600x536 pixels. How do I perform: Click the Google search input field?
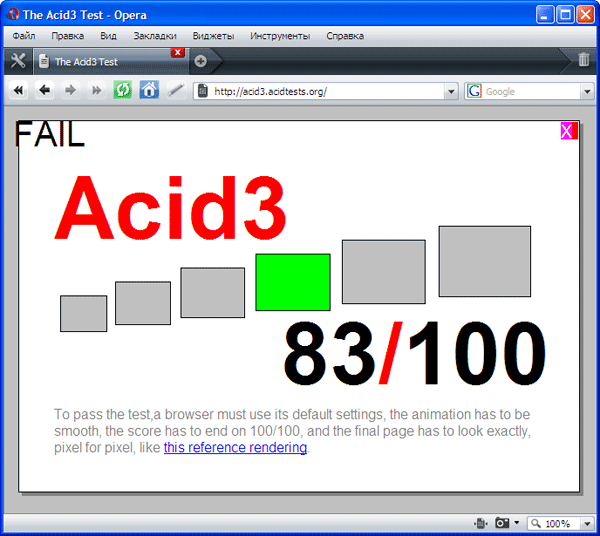click(x=532, y=91)
